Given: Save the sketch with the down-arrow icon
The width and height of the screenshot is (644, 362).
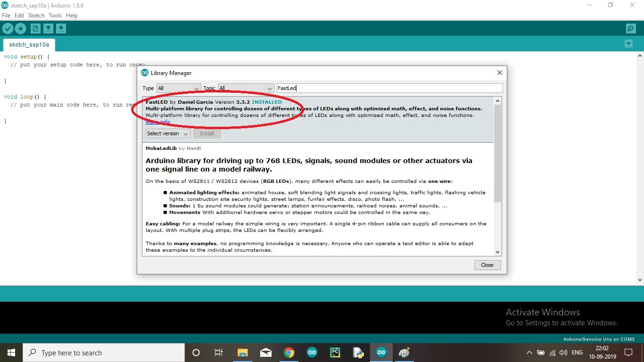Looking at the screenshot, I should point(61,29).
